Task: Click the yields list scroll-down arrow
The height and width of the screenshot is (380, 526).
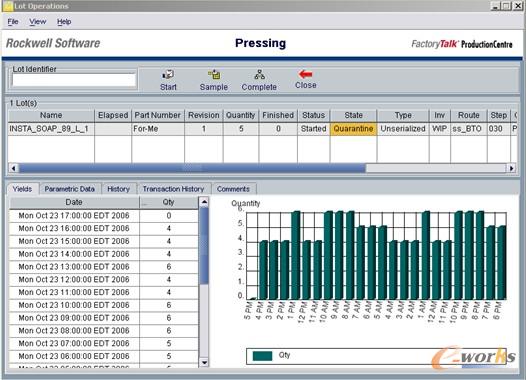Action: [x=204, y=362]
